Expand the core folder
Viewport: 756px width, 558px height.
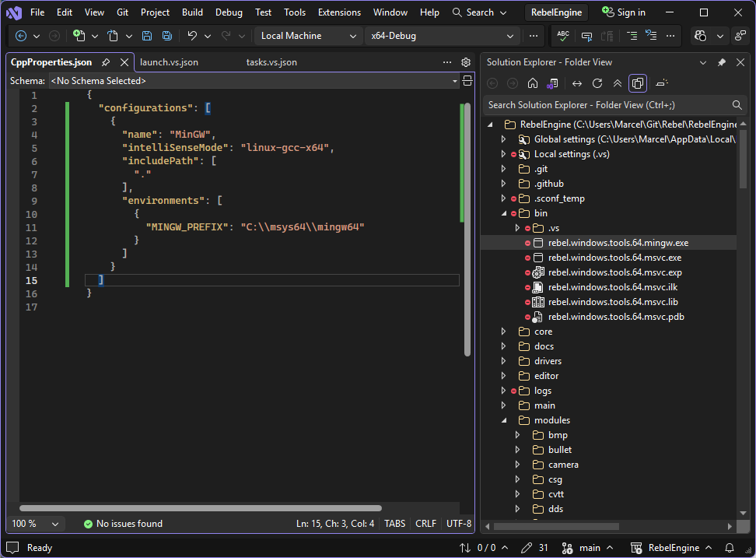tap(503, 332)
